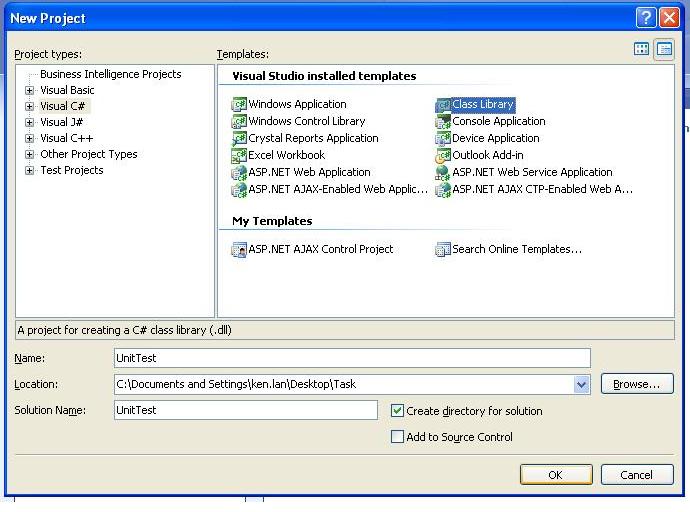
Task: Choose the Crystal Reports Application icon
Action: [x=239, y=138]
